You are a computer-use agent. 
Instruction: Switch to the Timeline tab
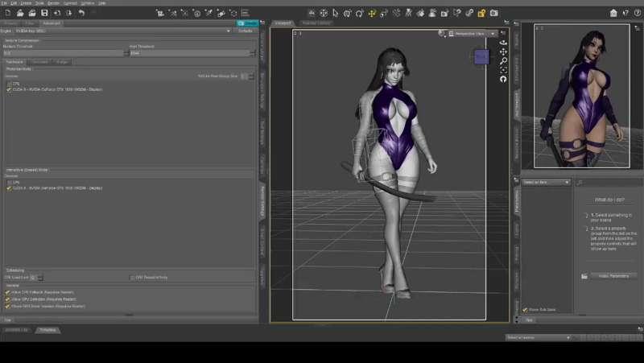click(48, 330)
